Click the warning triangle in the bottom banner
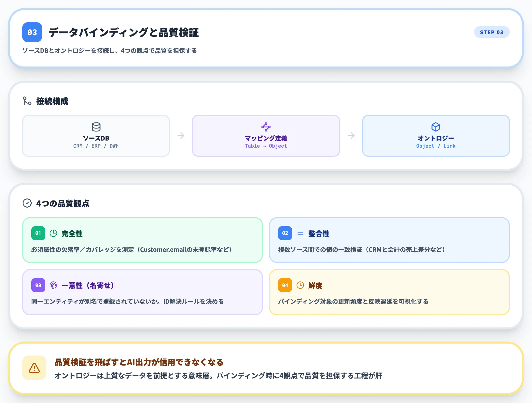Viewport: 532px width, 403px height. pyautogui.click(x=34, y=368)
